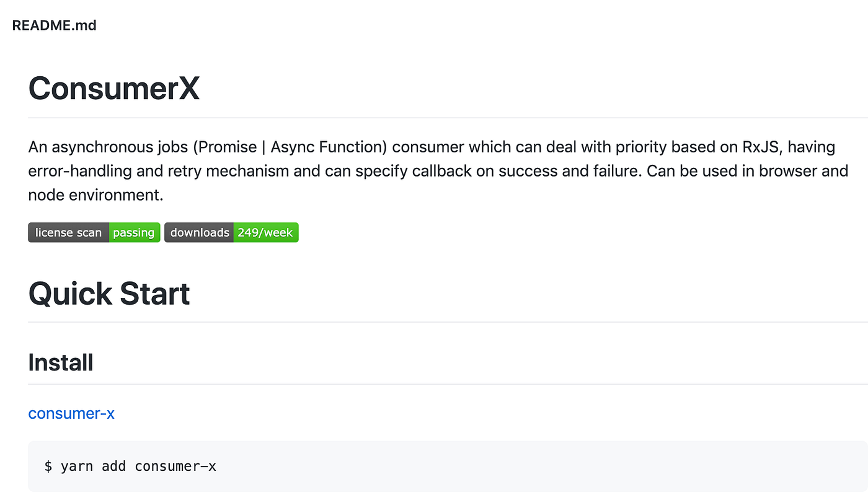Click the divider line below ConsumerX heading

[x=434, y=117]
